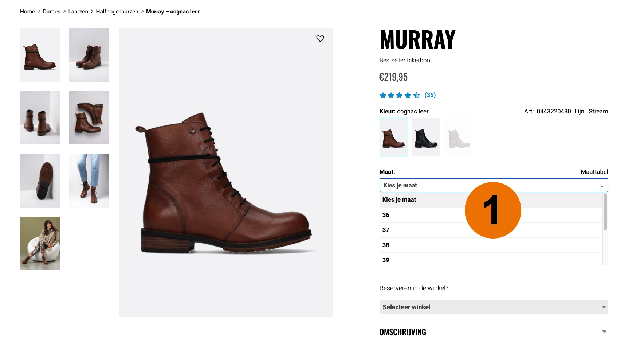Go to Halfhoge laarzen breadcrumb
644x345 pixels.
point(117,12)
